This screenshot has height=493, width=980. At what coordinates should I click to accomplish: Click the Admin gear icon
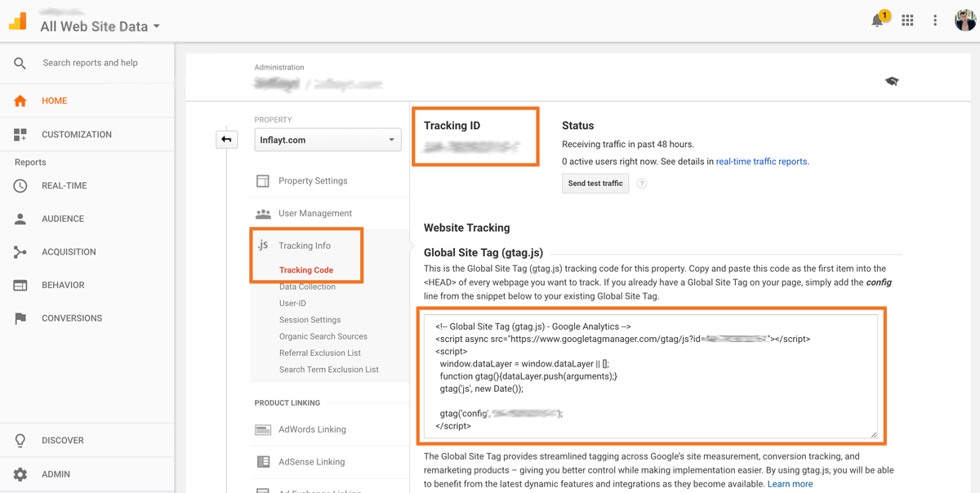[20, 474]
